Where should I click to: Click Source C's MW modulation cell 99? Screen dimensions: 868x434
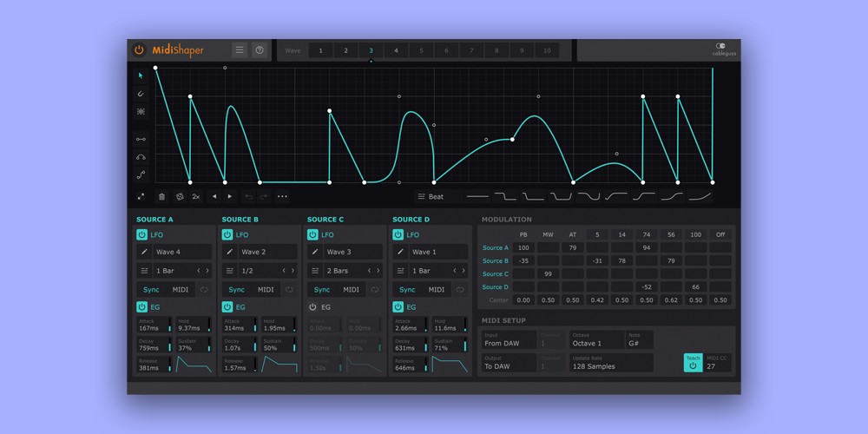[548, 273]
